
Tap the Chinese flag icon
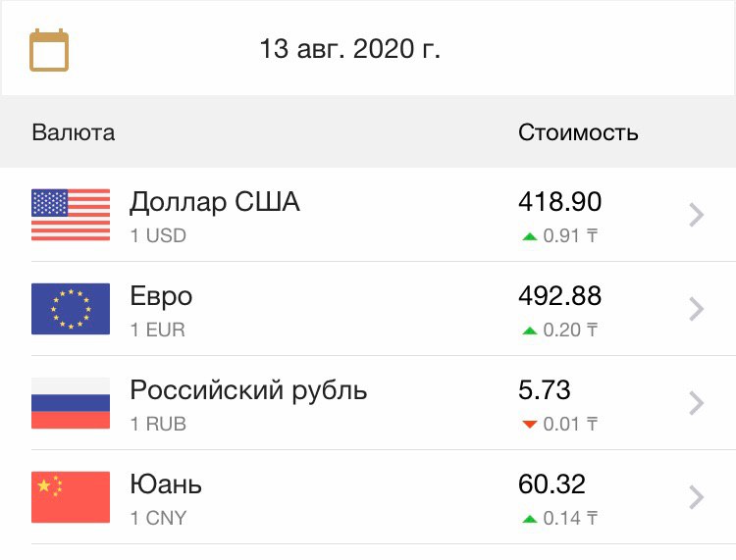click(71, 497)
